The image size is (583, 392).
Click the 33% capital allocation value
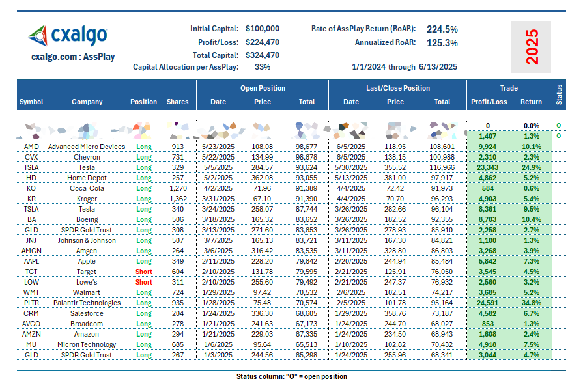[x=262, y=67]
